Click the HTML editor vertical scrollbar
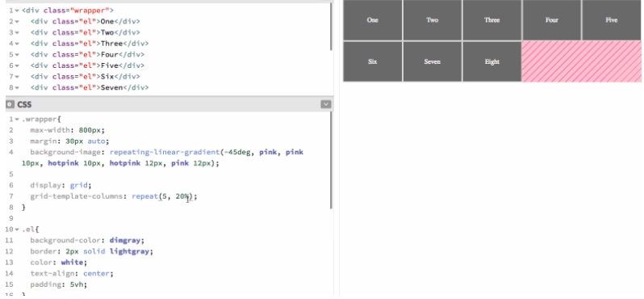Image resolution: width=644 pixels, height=299 pixels. click(x=331, y=27)
